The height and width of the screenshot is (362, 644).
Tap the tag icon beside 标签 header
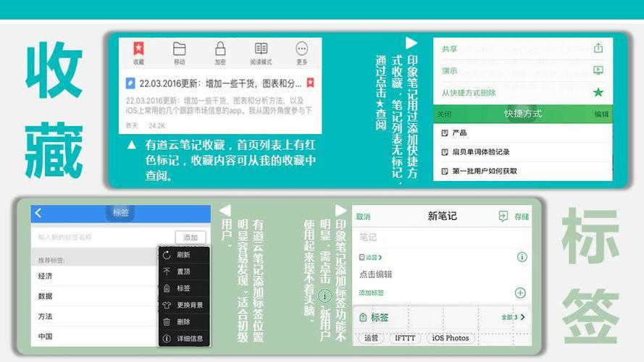coord(363,317)
